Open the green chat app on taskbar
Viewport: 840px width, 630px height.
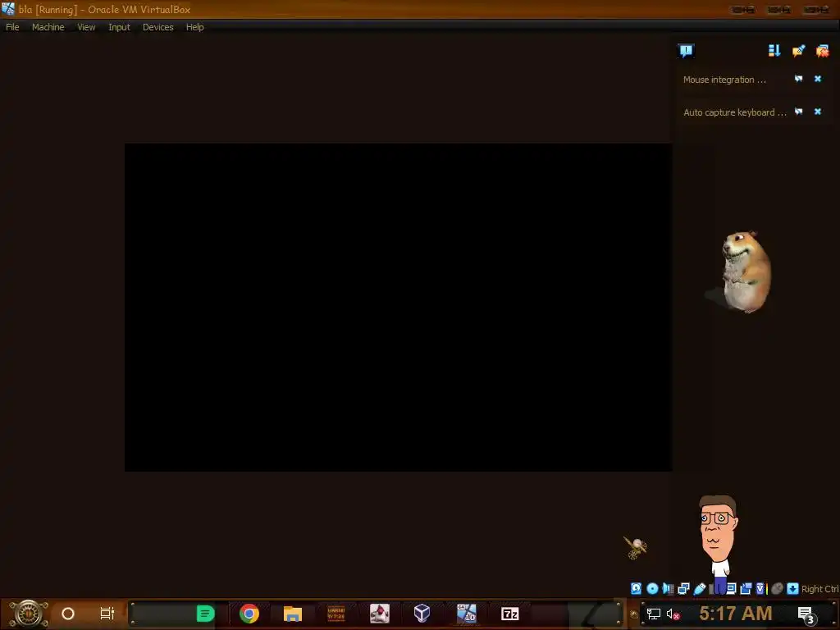tap(205, 614)
